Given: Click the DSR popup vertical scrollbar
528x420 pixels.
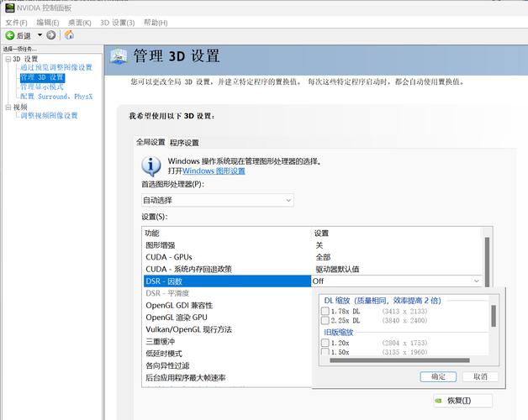Looking at the screenshot, I should click(494, 316).
